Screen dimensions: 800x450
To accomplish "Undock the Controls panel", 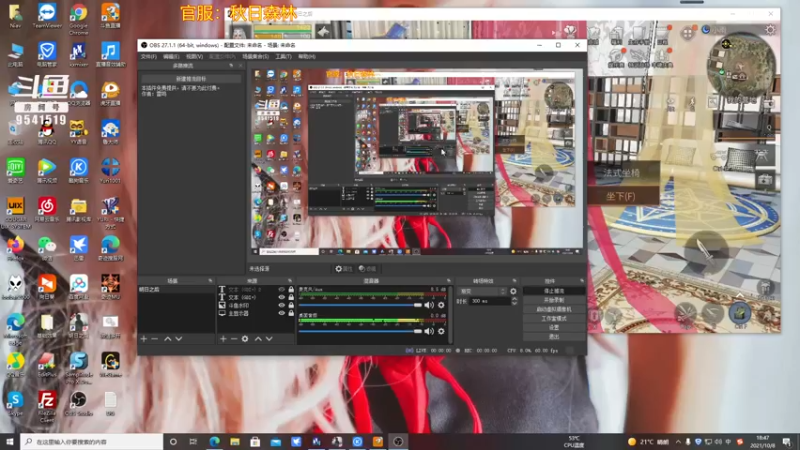I will 582,281.
